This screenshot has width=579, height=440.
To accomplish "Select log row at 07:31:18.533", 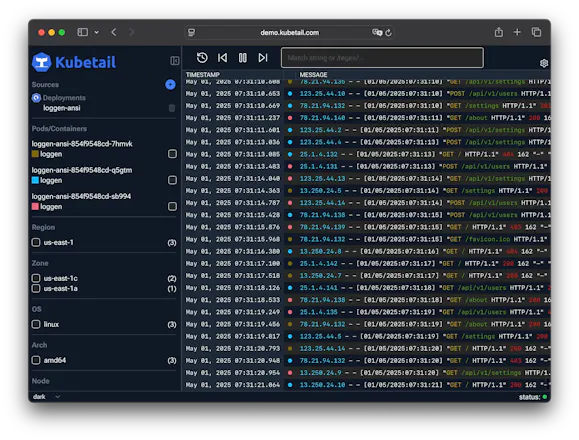I will [x=367, y=300].
